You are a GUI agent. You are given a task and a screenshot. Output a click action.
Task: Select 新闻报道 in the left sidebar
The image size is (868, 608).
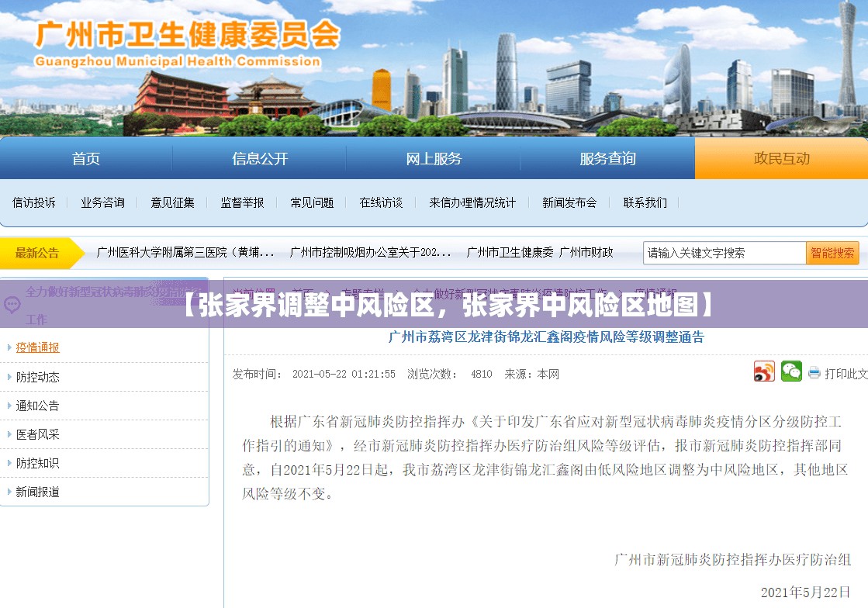pyautogui.click(x=38, y=492)
